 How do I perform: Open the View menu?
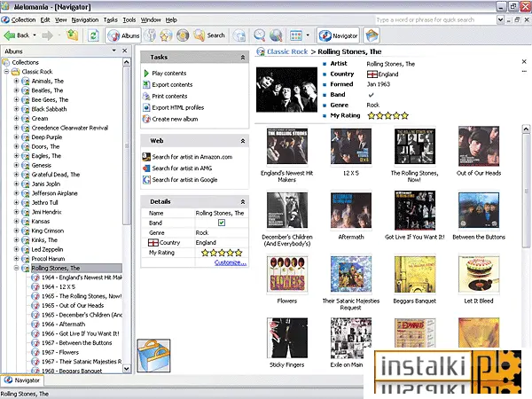(x=60, y=20)
